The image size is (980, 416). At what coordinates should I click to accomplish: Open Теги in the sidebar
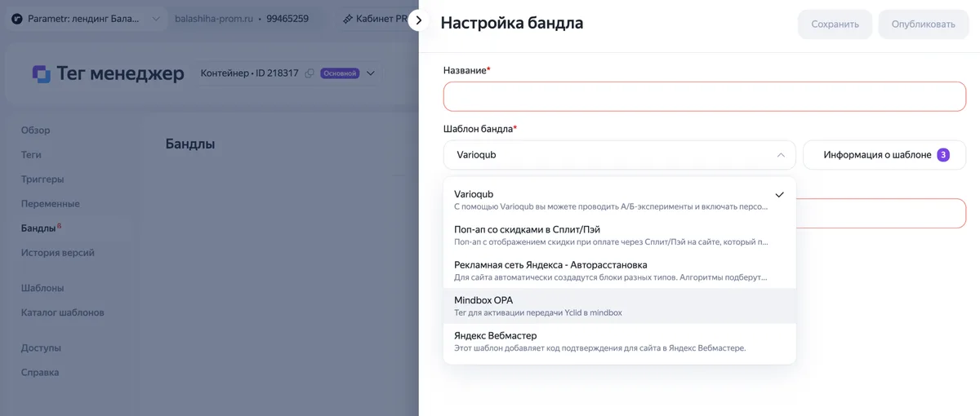(31, 155)
